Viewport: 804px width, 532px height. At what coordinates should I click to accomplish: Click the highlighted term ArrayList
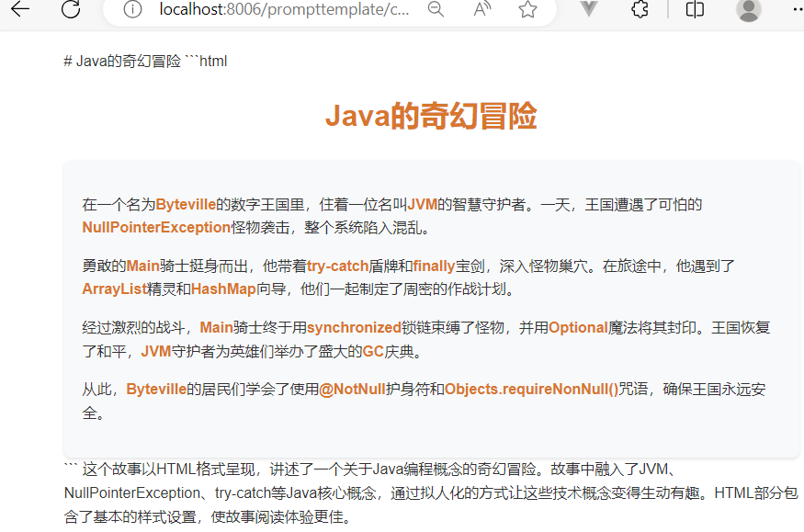[x=114, y=289]
